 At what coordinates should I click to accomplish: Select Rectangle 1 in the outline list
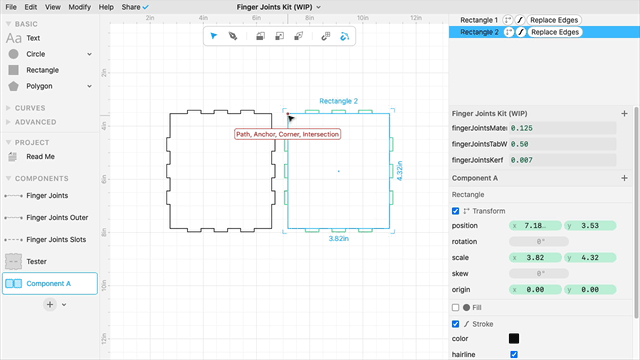pyautogui.click(x=479, y=20)
